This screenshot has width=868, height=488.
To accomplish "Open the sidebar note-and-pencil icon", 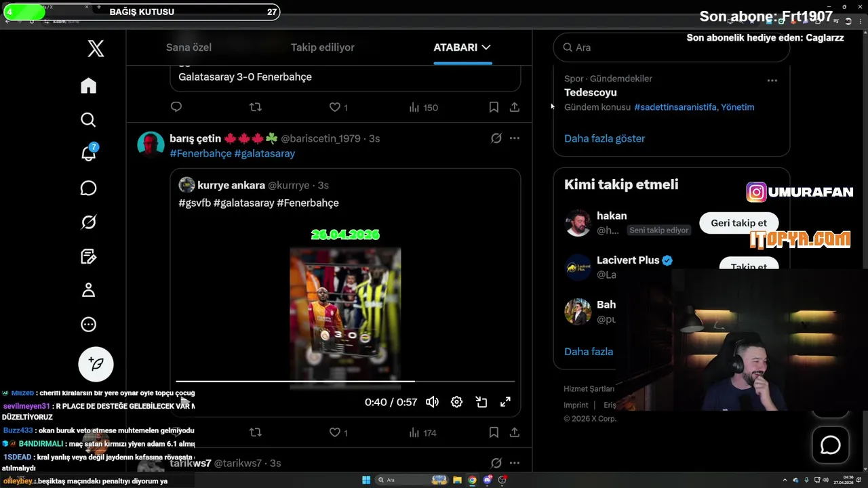I will click(88, 256).
